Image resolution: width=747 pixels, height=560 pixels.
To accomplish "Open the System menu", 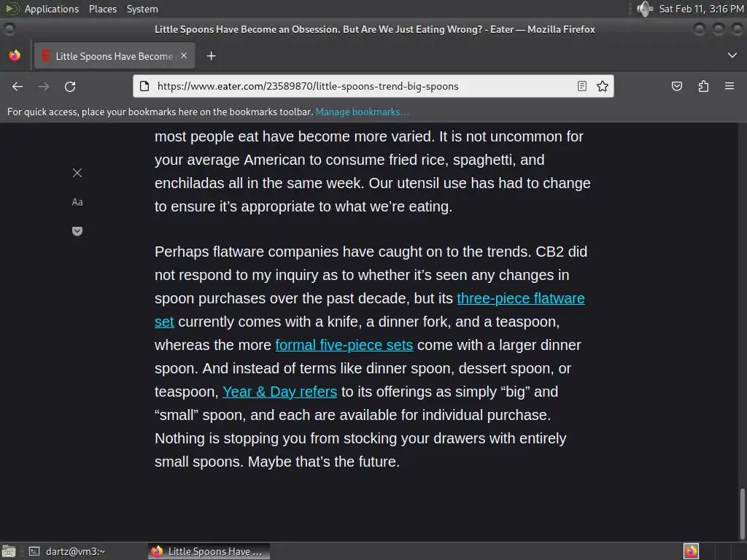I will (142, 9).
